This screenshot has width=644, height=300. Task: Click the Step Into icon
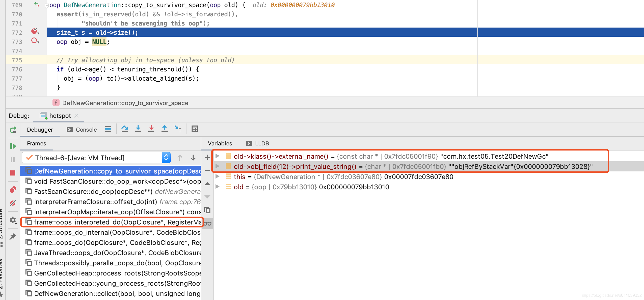(x=138, y=129)
